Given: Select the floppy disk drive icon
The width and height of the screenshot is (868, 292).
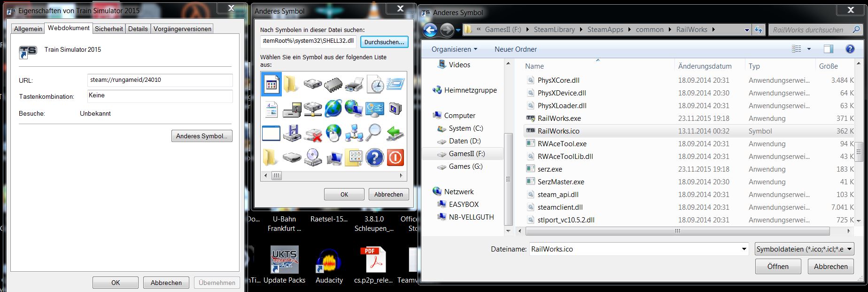Looking at the screenshot, I should click(292, 133).
